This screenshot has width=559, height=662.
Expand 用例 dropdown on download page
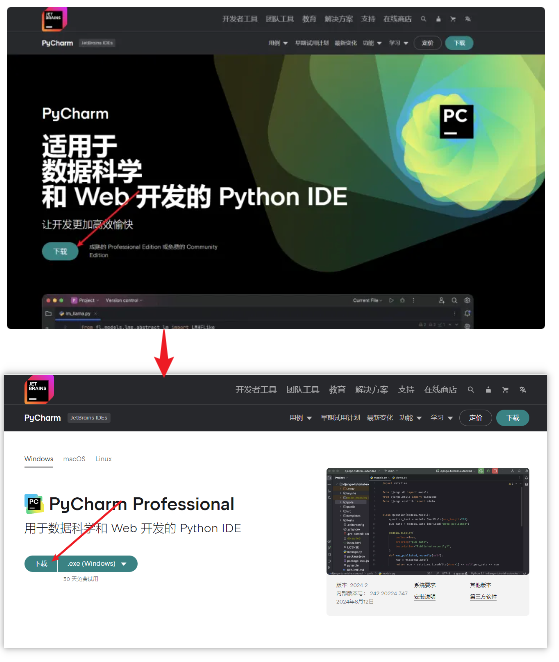tap(300, 418)
